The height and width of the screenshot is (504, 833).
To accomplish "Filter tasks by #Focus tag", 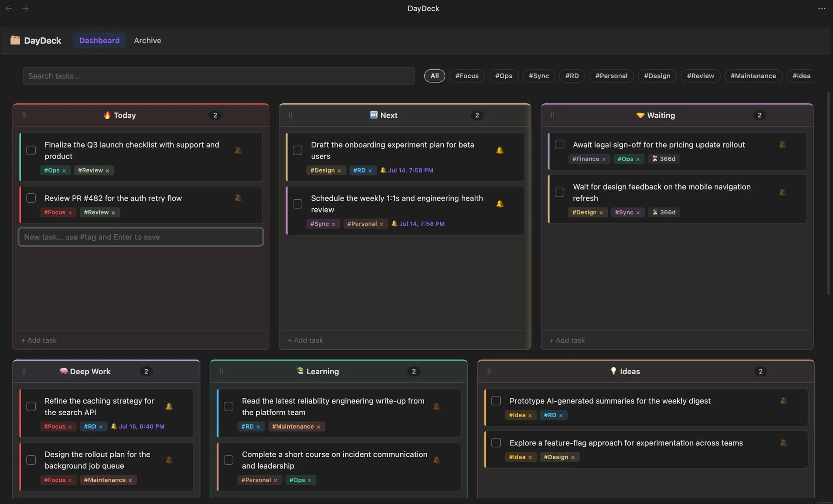I will (467, 76).
